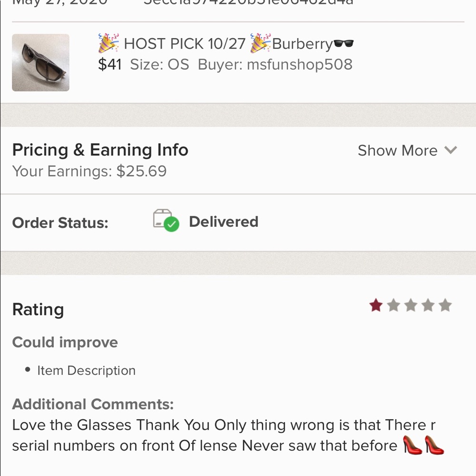
Task: Tap the party popper emoji before HOST PICK
Action: click(x=109, y=43)
